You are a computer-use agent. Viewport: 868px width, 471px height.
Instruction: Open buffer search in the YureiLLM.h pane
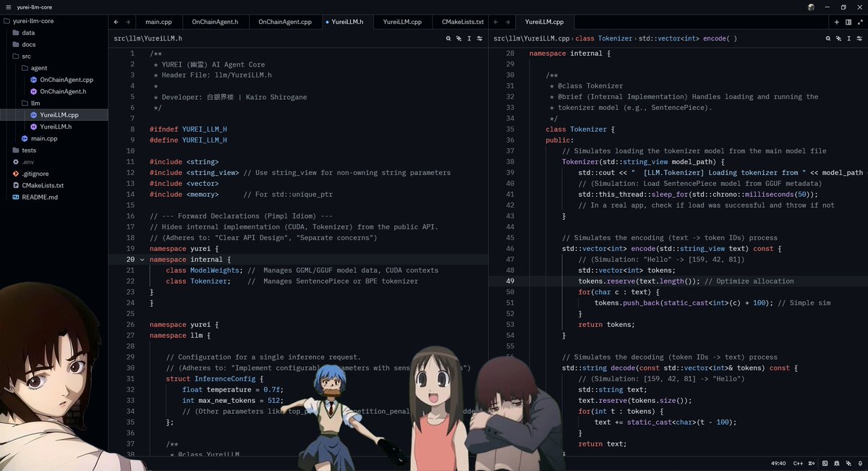(x=448, y=38)
